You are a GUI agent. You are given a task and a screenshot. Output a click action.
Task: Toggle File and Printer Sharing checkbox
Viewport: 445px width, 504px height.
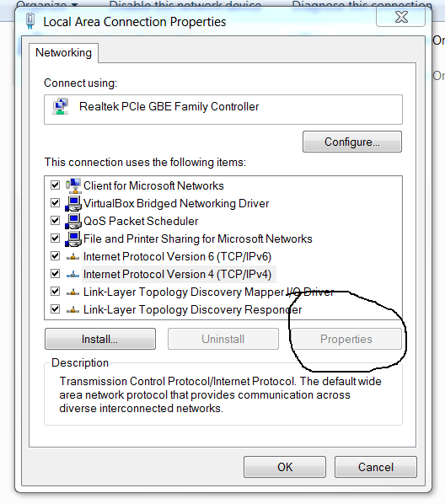pos(56,239)
